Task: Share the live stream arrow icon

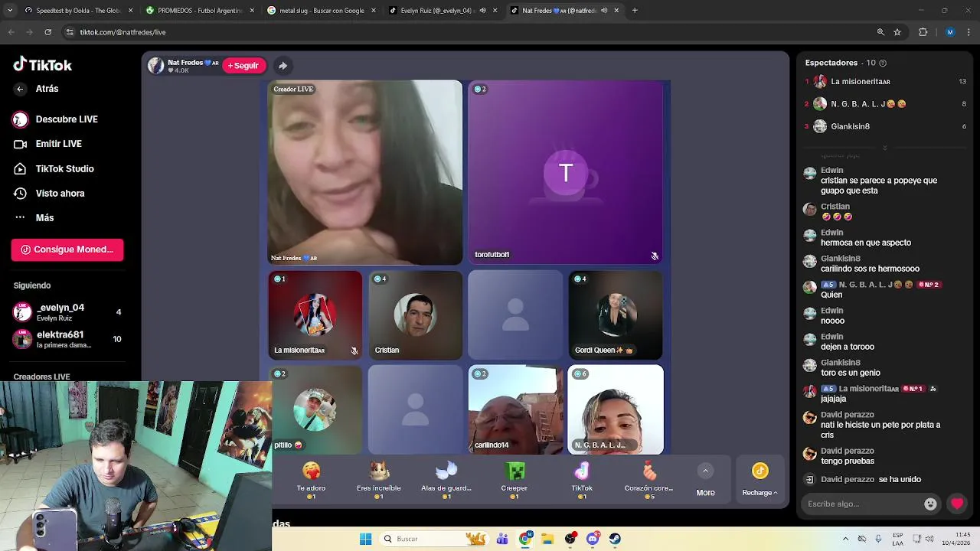Action: [283, 66]
